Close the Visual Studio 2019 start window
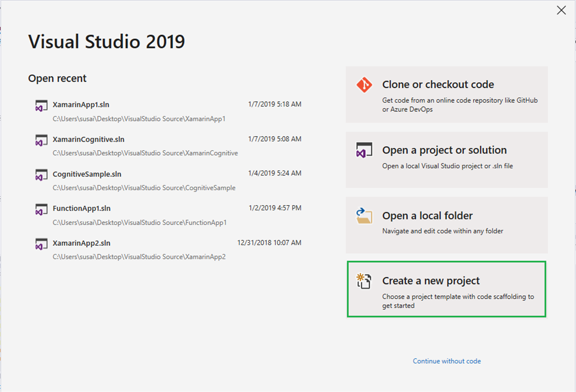Screen dimensions: 576x392 pyautogui.click(x=561, y=10)
